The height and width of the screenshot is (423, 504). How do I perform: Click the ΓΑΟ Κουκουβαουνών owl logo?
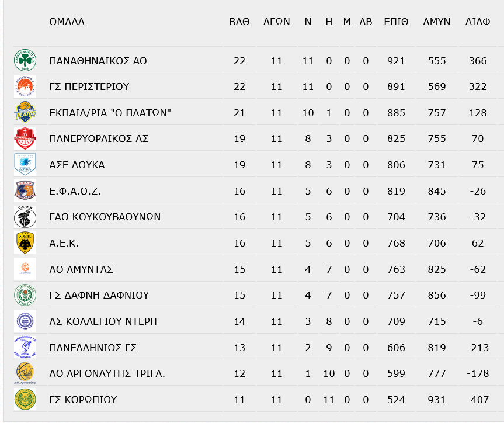(25, 217)
